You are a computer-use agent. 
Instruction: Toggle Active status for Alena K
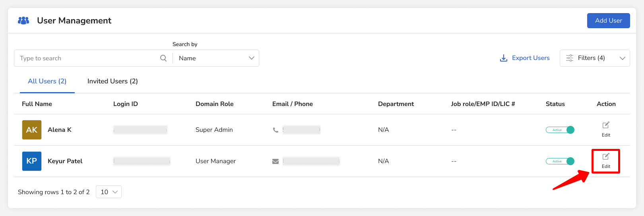click(560, 130)
